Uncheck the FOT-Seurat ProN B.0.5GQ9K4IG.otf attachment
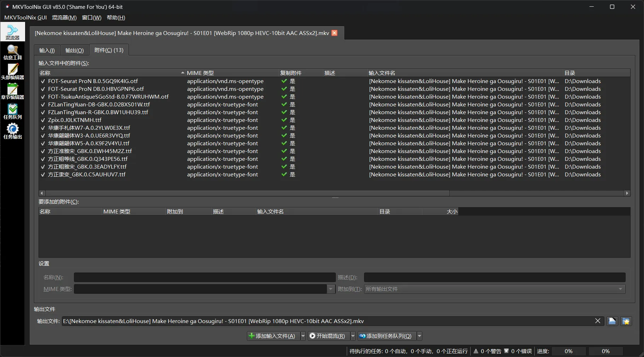Screen dimensions: 644x357 (x=43, y=81)
